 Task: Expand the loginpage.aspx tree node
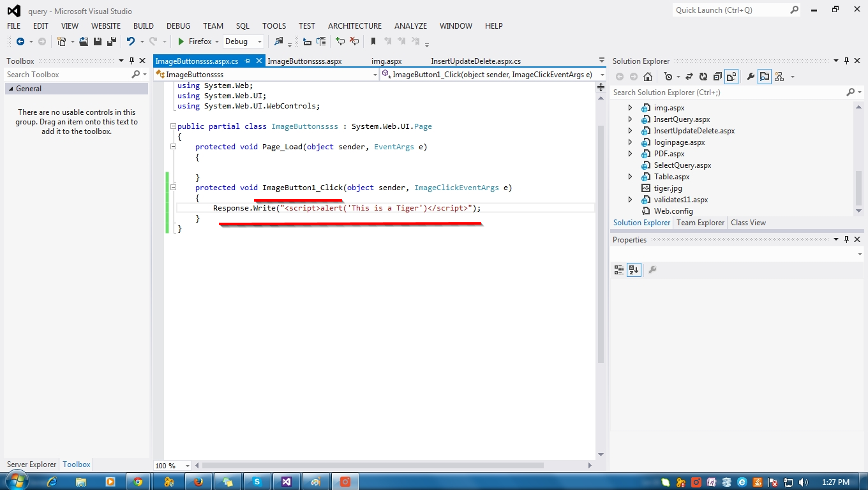[630, 142]
